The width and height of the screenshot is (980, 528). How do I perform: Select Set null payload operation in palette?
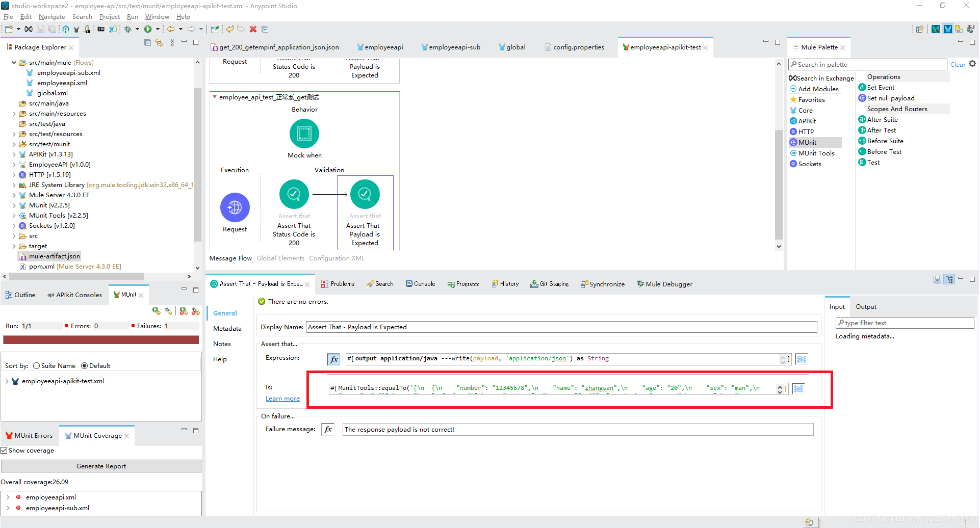(x=891, y=98)
